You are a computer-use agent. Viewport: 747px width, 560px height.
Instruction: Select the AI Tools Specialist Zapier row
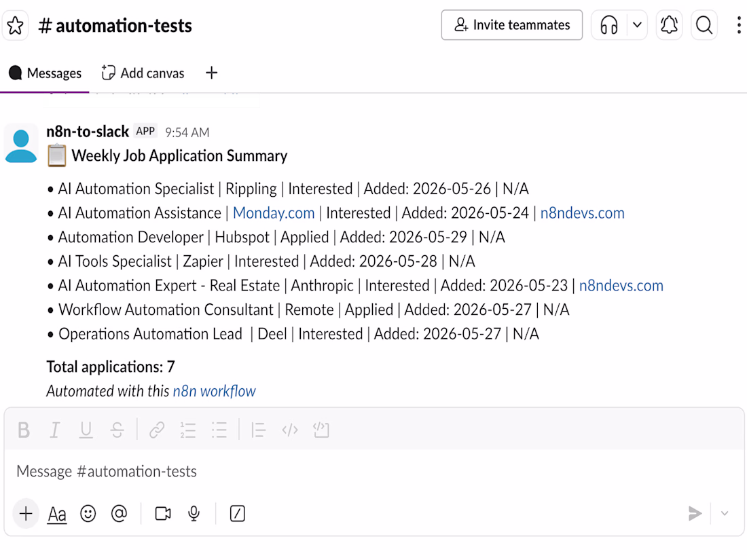261,261
